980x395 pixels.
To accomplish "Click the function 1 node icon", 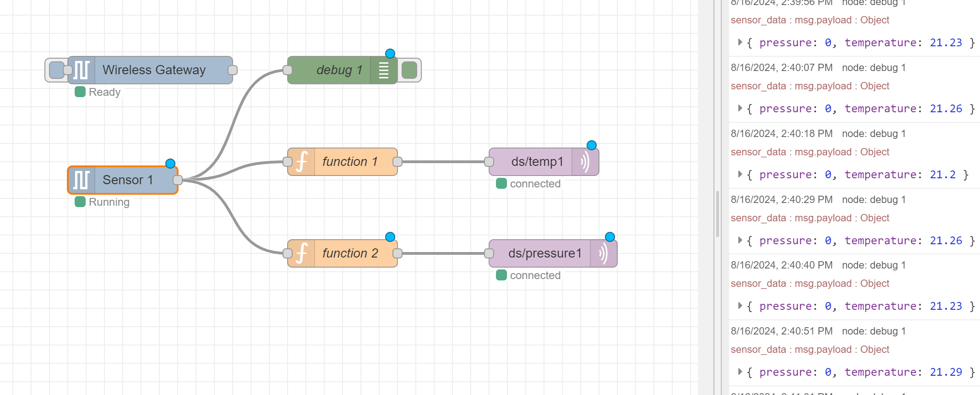I will click(x=301, y=162).
